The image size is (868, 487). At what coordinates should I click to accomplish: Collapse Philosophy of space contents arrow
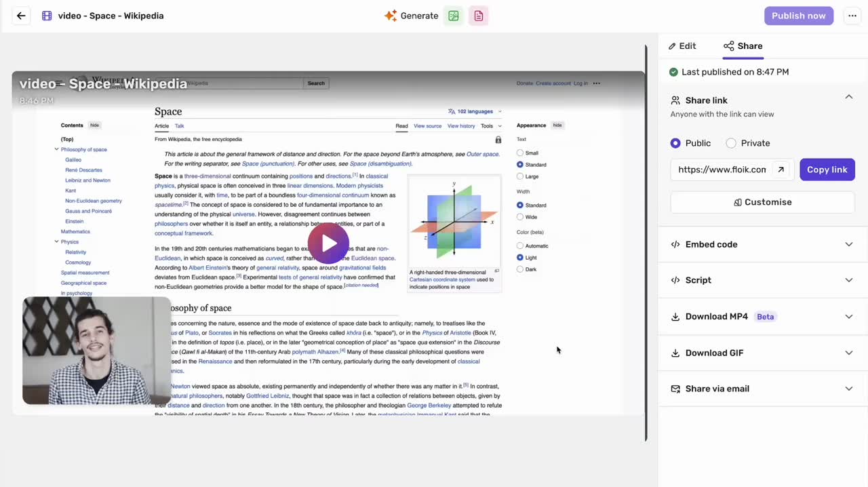[x=56, y=149]
